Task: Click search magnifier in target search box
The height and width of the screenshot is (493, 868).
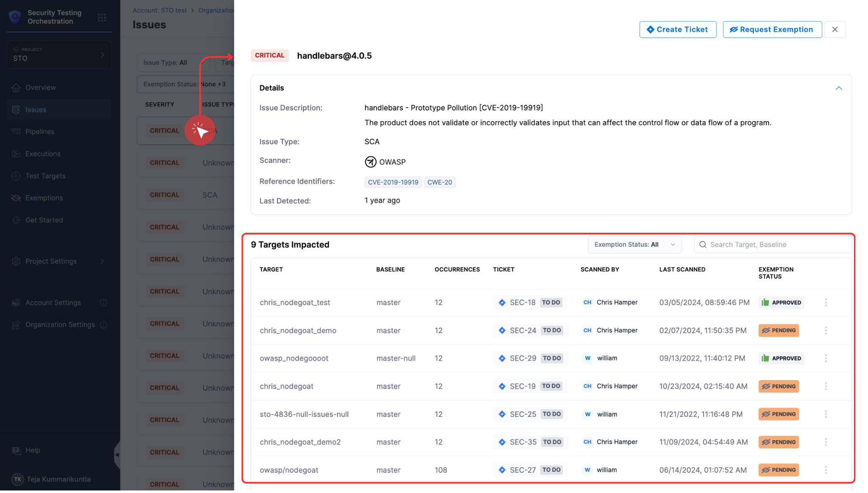Action: [x=703, y=245]
